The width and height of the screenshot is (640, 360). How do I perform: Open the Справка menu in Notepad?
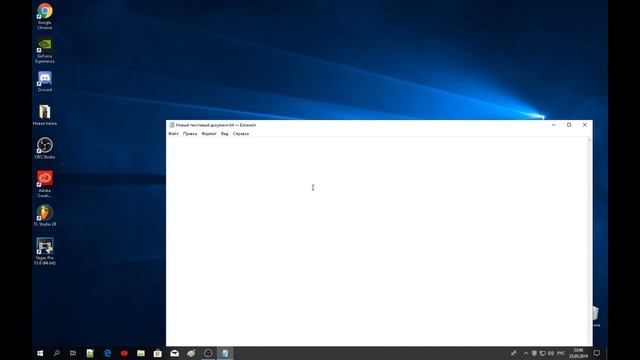[241, 133]
